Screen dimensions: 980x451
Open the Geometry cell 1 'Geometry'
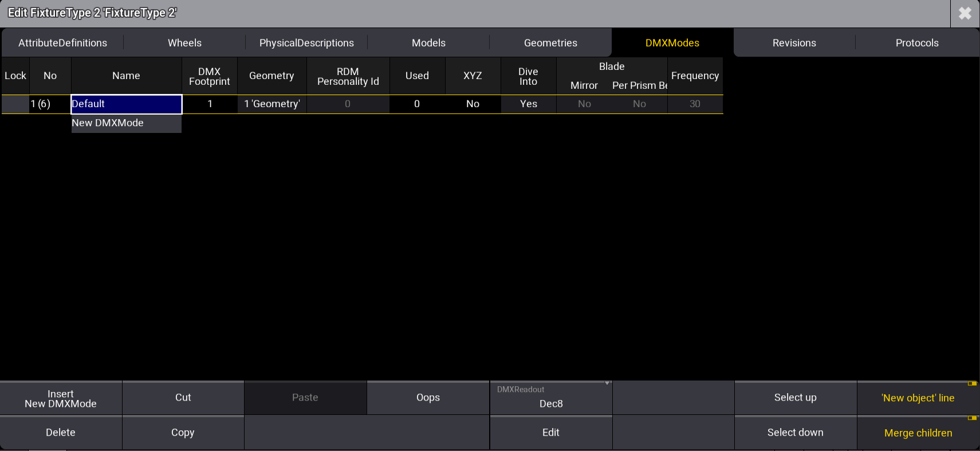(272, 104)
